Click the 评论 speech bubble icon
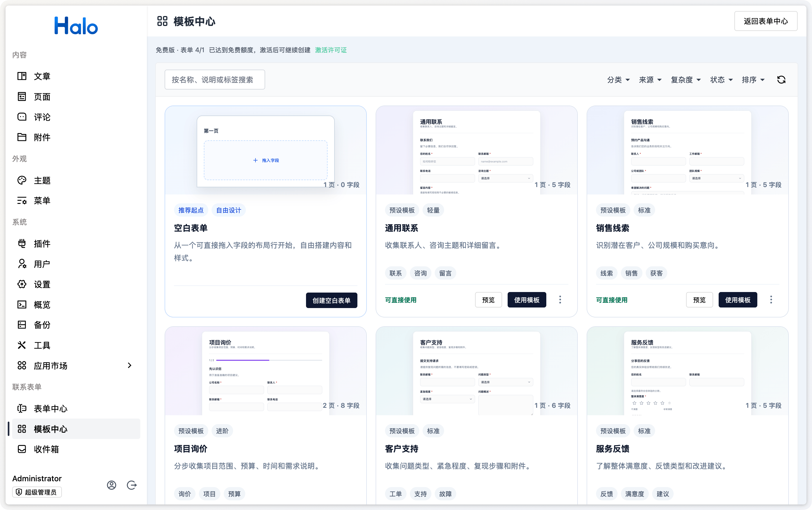The width and height of the screenshot is (812, 510). tap(22, 117)
